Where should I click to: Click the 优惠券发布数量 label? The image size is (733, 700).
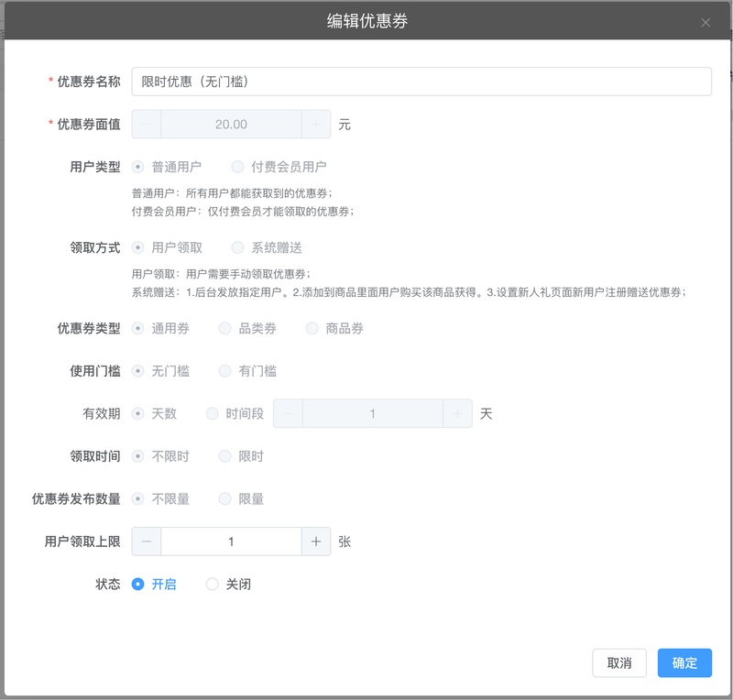coord(76,499)
